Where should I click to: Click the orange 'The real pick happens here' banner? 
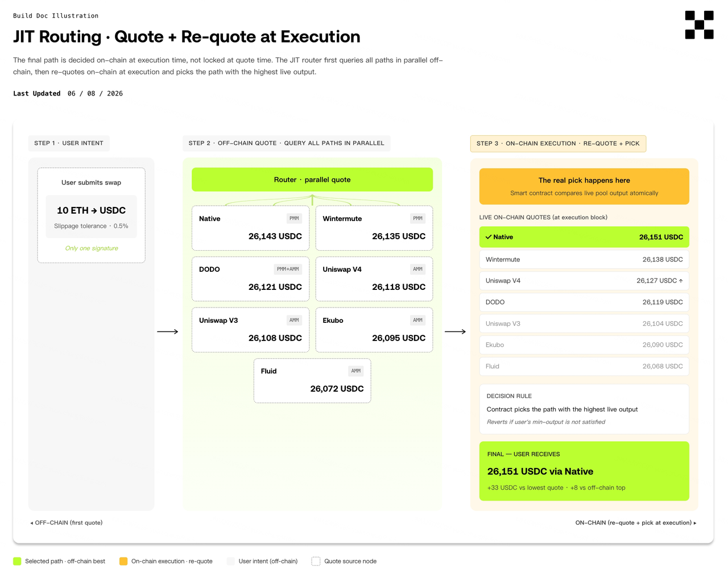coord(584,186)
